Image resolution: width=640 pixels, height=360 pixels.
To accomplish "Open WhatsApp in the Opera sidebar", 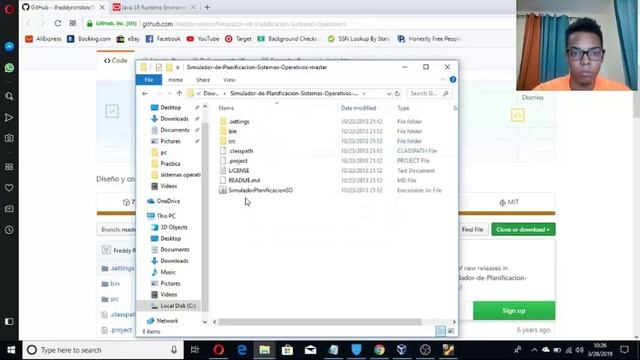I will (x=9, y=67).
